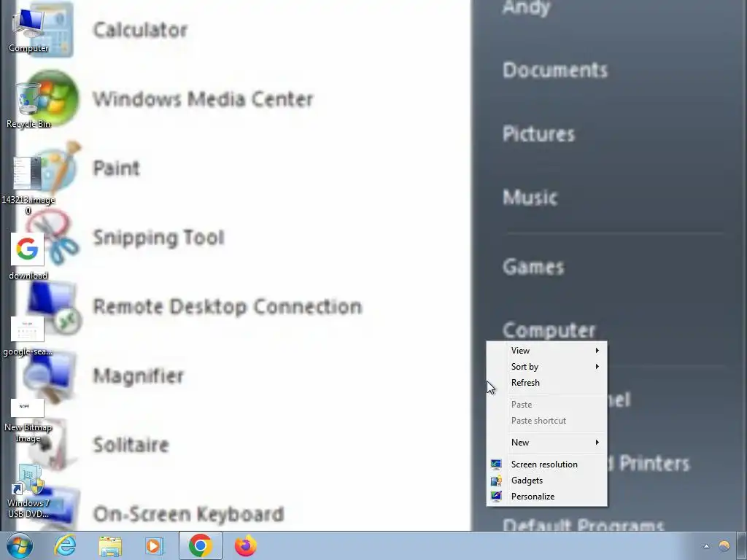The height and width of the screenshot is (560, 747).
Task: Open Magnifier from the Start menu
Action: tap(138, 376)
